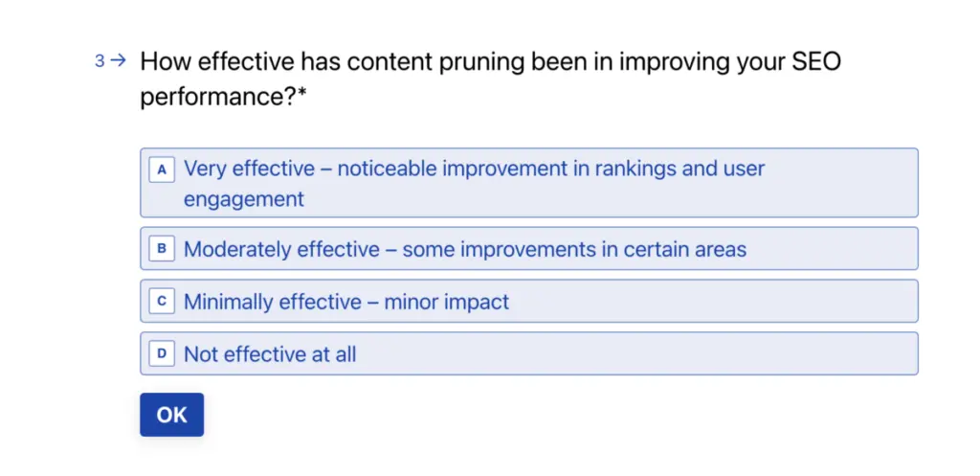Select the 'Not effective at all' answer
This screenshot has height=476, width=980.
coord(528,354)
